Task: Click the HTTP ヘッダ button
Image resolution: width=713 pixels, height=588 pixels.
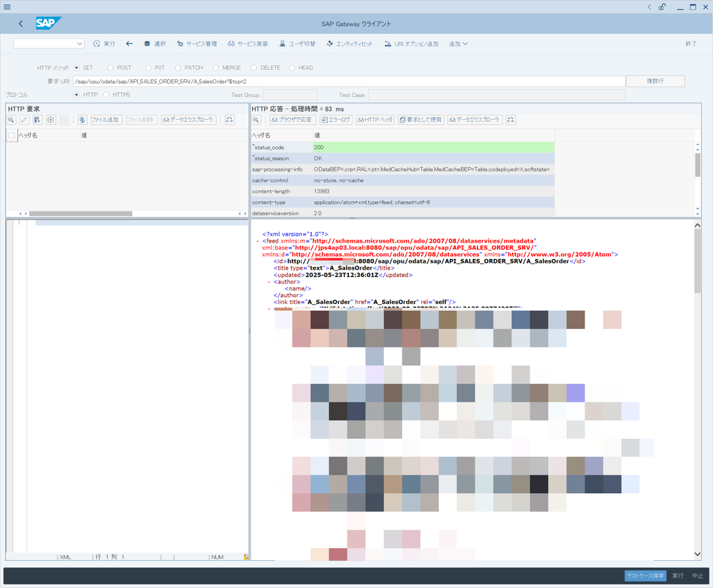Action: tap(375, 120)
